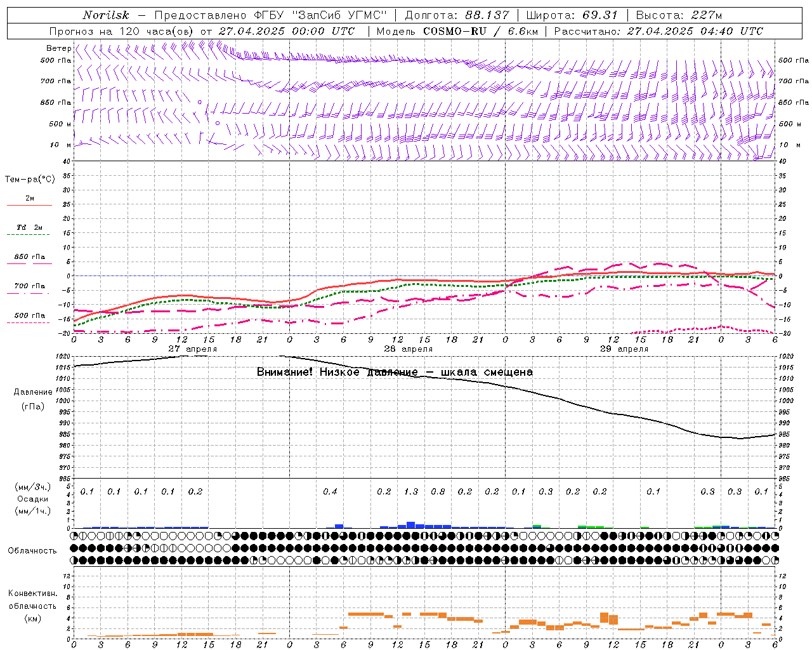Screen dimensions: 812x650
Task: Click the "Norilsk" station name in the header
Action: click(105, 15)
